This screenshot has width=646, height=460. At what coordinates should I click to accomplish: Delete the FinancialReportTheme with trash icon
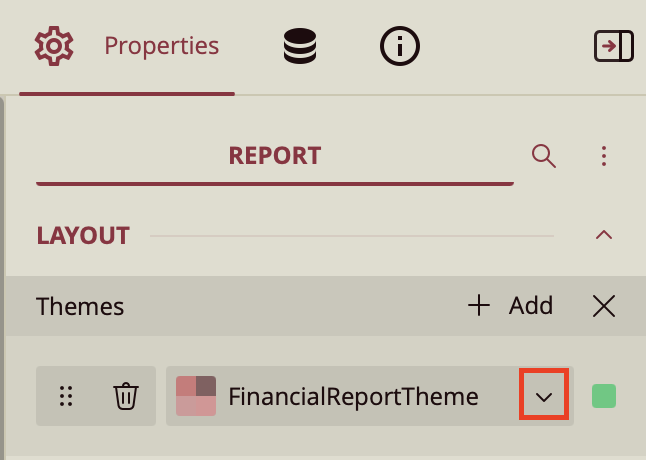click(x=125, y=396)
